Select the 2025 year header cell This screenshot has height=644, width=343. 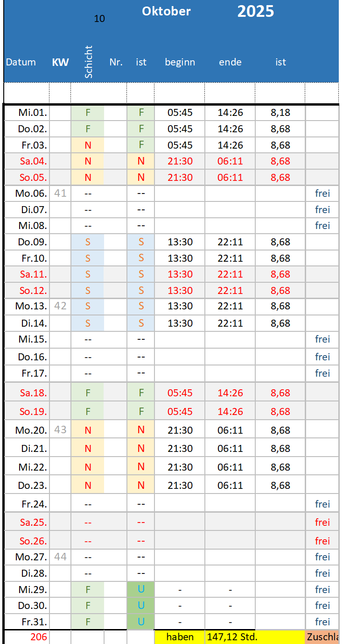[x=255, y=12]
